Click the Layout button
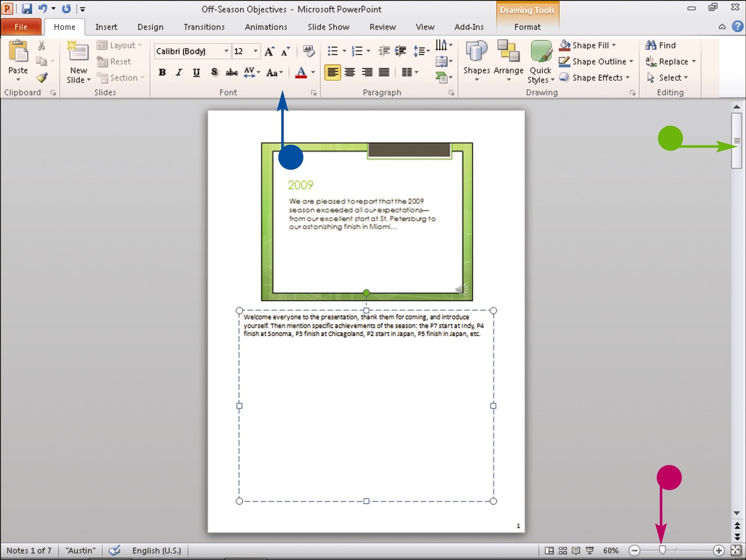746x560 pixels. [x=119, y=45]
